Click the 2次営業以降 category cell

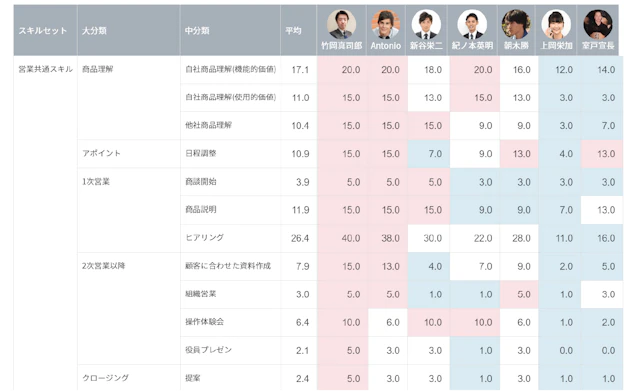point(103,265)
